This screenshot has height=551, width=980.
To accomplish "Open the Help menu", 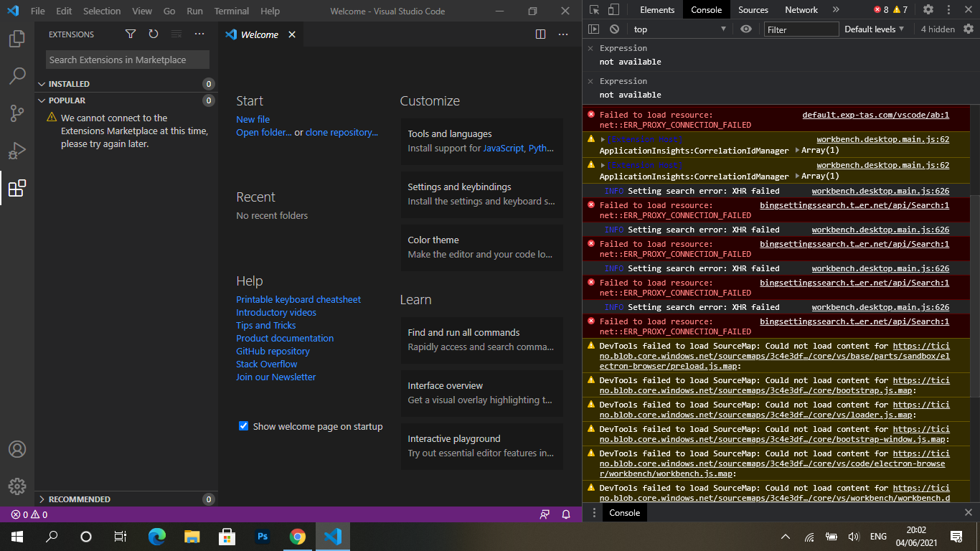I will (270, 11).
